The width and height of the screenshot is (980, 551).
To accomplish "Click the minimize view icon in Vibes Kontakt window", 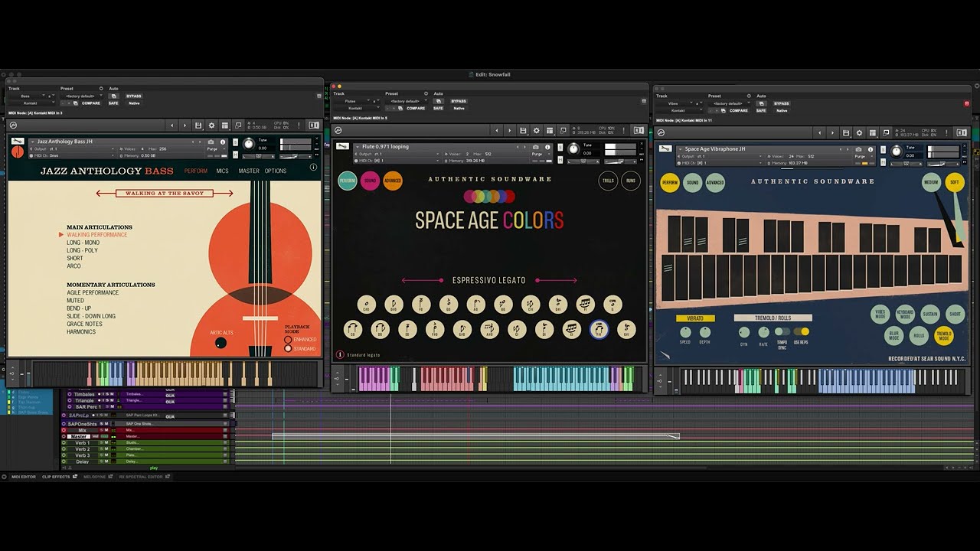I will point(885,133).
